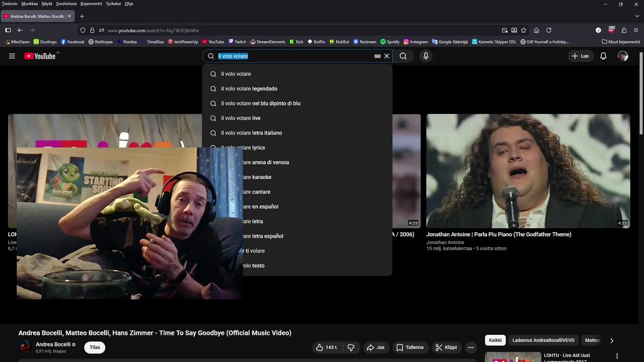Viewport: 644px width, 362px height.
Task: Open the LOHTU - Live Aid Uusi thumbnail
Action: point(513,357)
